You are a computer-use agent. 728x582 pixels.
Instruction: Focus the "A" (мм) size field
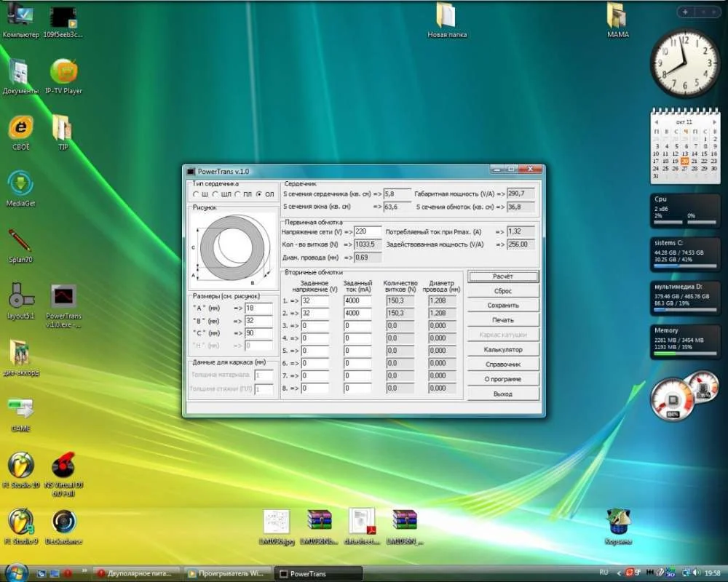pos(258,308)
